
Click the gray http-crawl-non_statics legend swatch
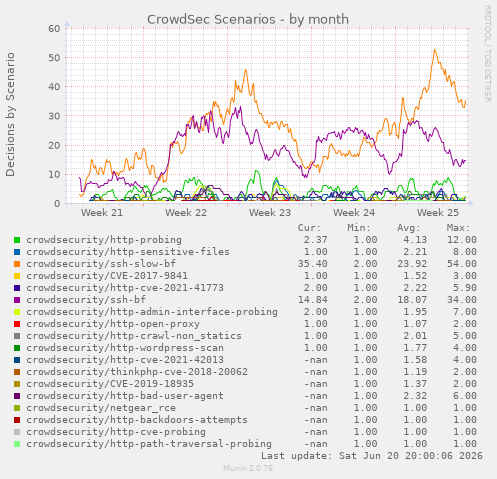(x=17, y=336)
